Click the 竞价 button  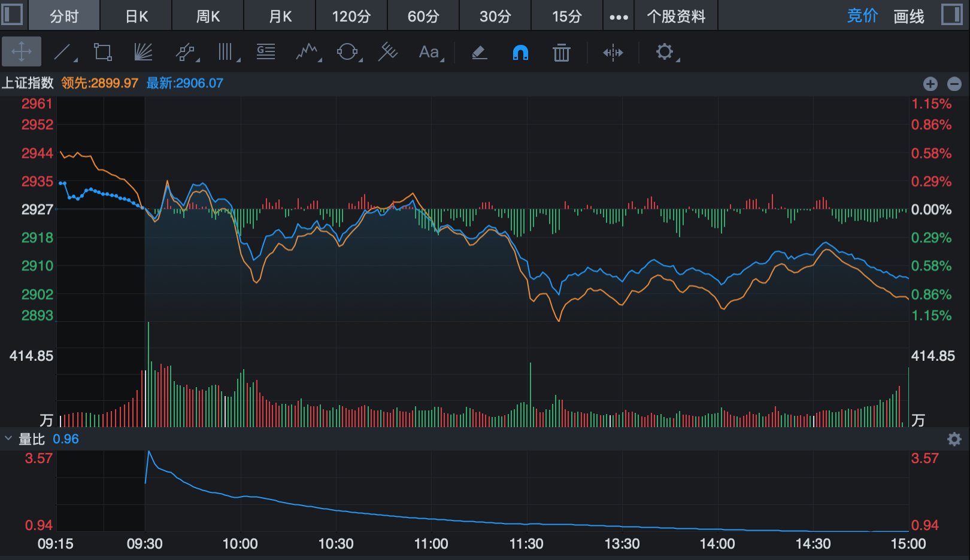(862, 16)
